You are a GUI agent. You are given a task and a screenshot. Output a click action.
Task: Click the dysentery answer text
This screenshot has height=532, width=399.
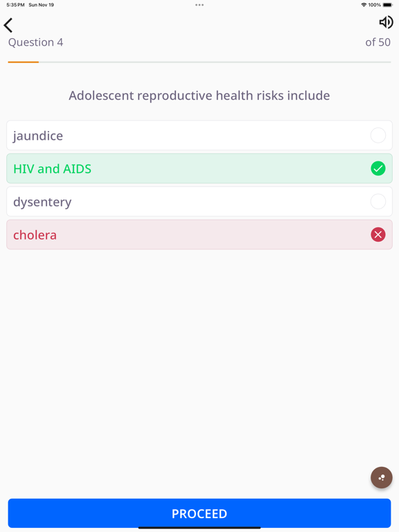[42, 202]
